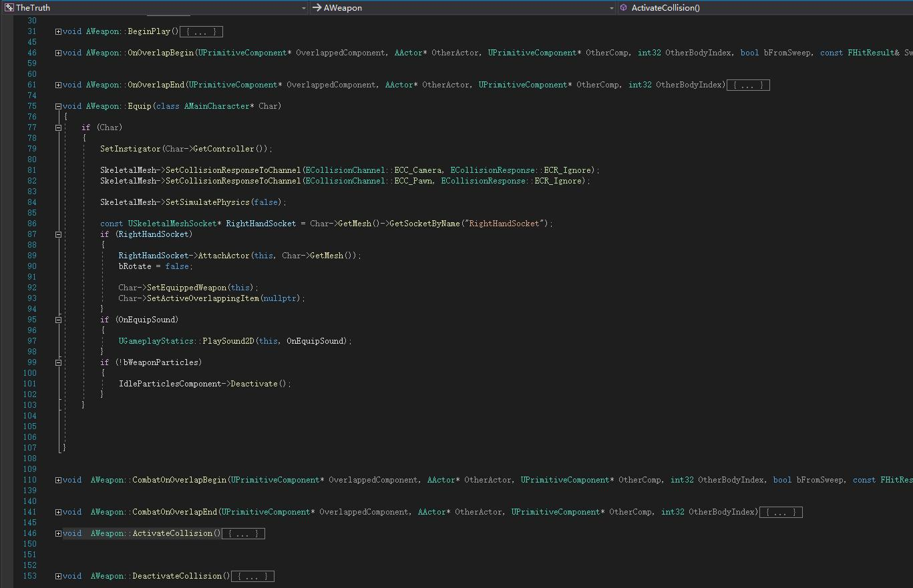Click collapsed { ... } box after CombatOnOverlapEnd

tap(781, 512)
